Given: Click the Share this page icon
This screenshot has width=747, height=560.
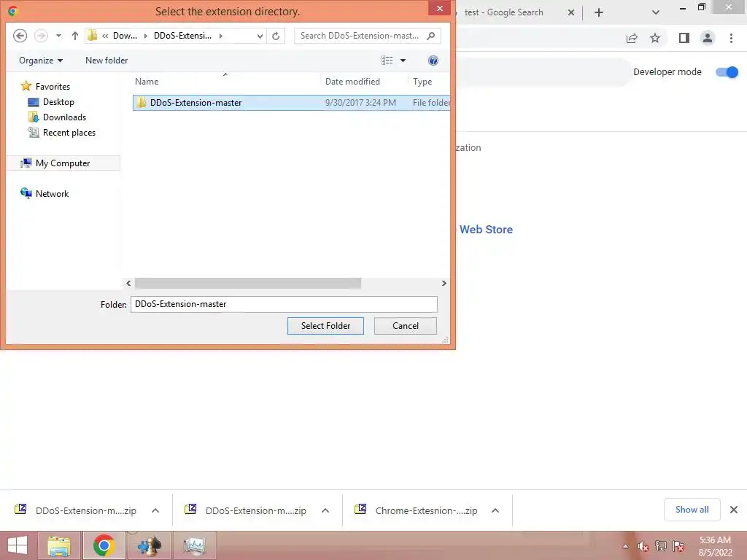Looking at the screenshot, I should pyautogui.click(x=632, y=39).
